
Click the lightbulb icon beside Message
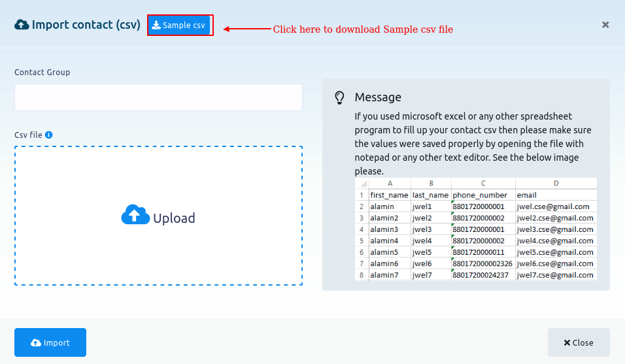(x=339, y=97)
